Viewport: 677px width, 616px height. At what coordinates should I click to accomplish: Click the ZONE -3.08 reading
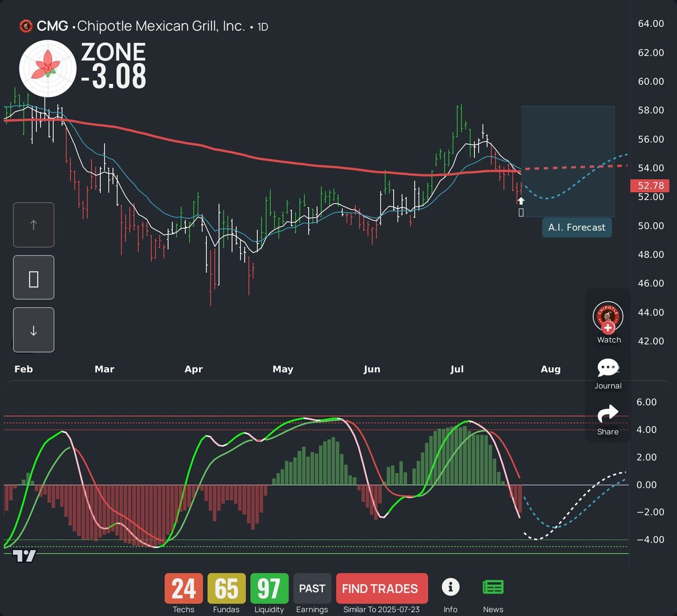point(113,65)
